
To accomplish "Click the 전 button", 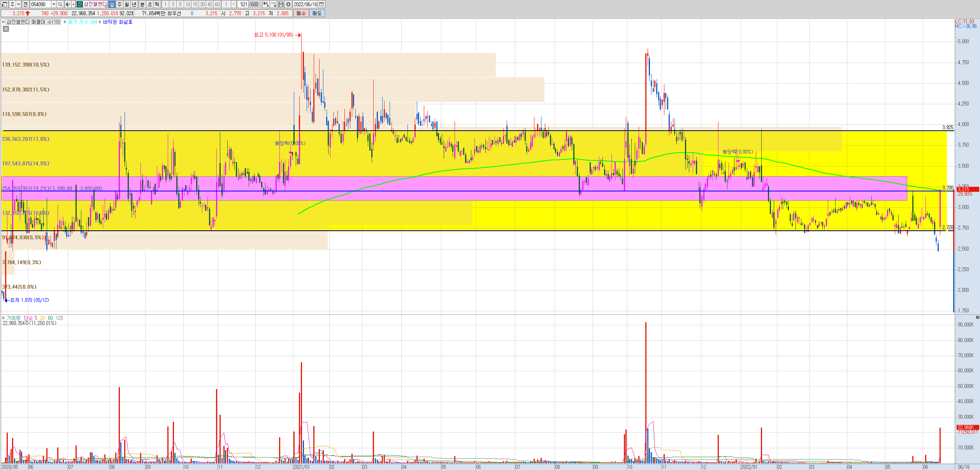I will pyautogui.click(x=25, y=4).
